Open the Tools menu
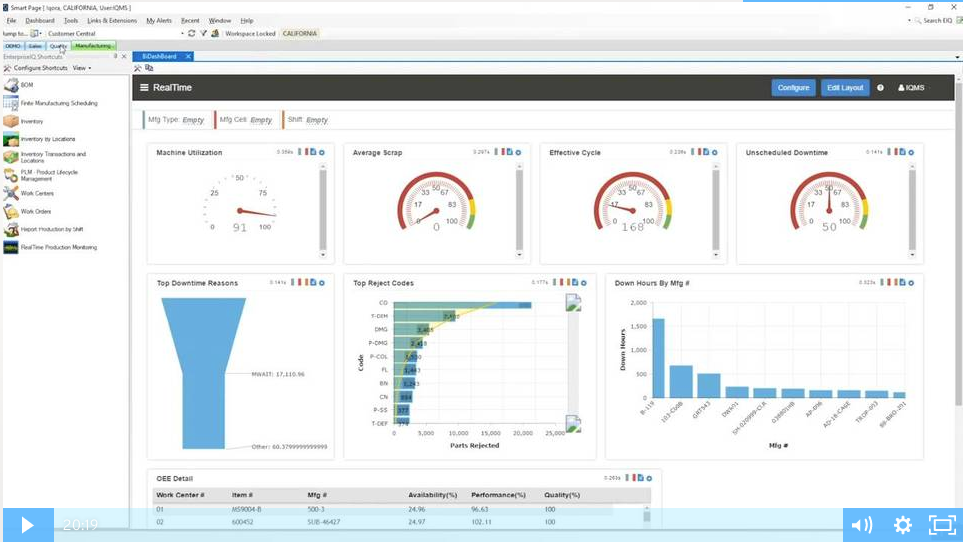 [71, 20]
